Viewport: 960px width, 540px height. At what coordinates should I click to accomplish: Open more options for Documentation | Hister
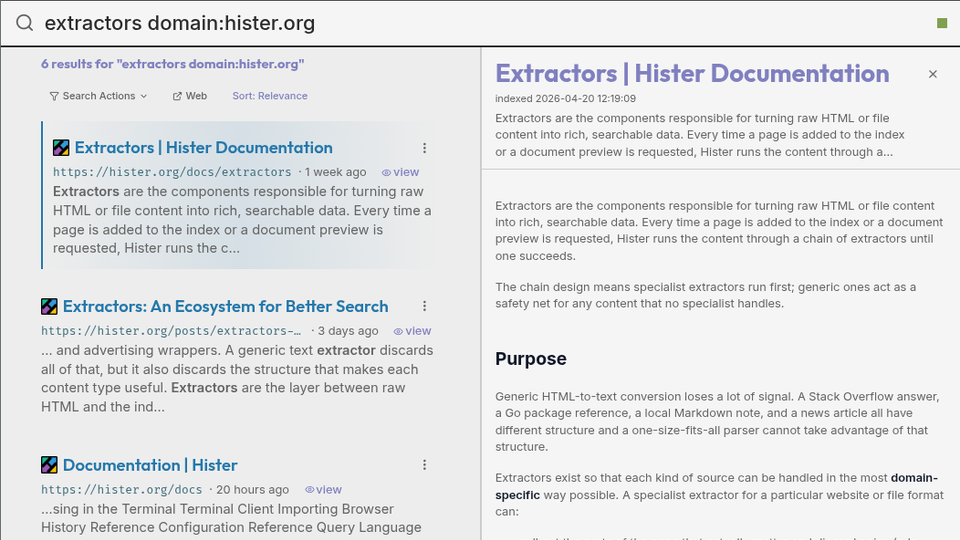pyautogui.click(x=424, y=465)
